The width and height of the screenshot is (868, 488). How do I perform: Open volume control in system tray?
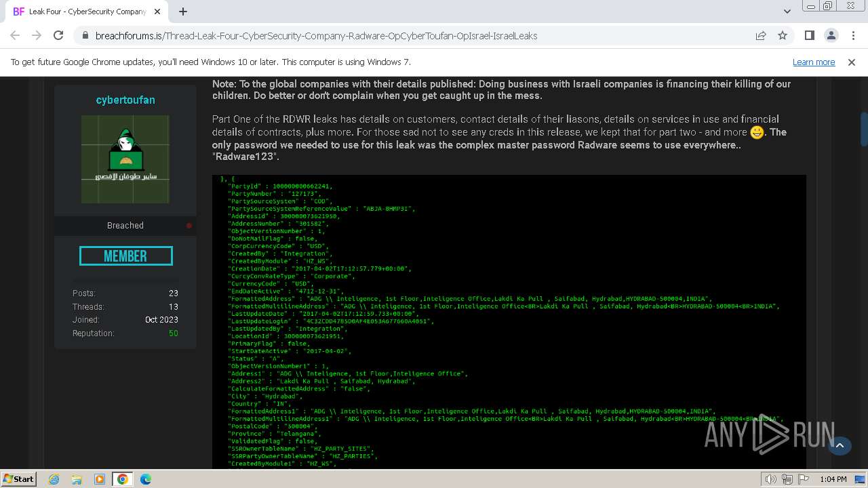coord(770,479)
